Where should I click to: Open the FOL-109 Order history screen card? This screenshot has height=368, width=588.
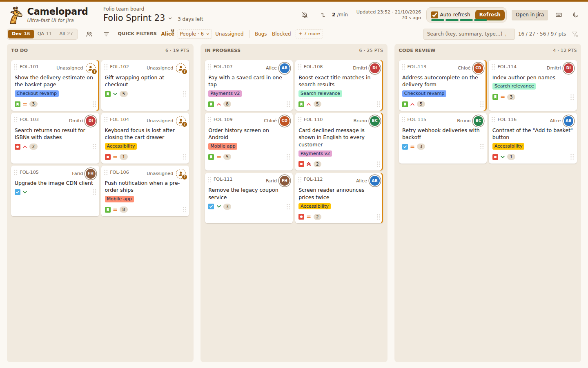point(249,141)
